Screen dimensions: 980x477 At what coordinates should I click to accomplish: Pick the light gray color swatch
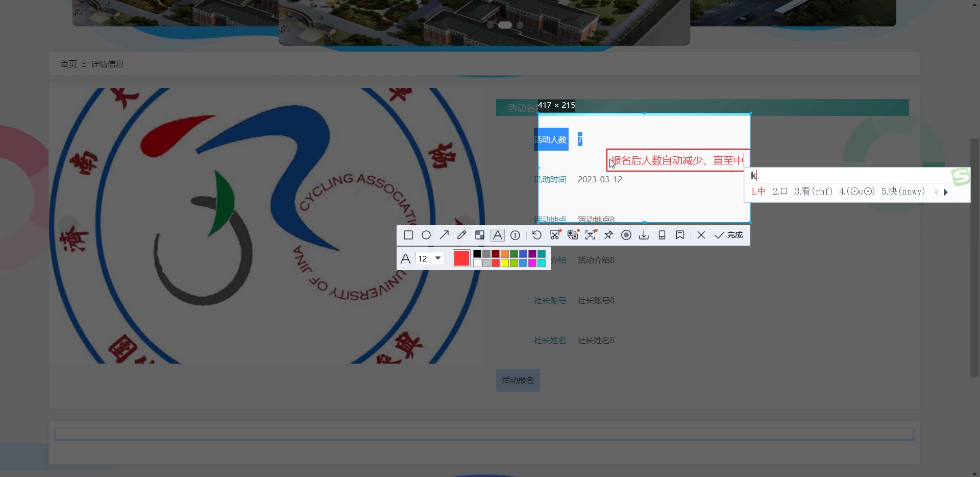point(486,263)
